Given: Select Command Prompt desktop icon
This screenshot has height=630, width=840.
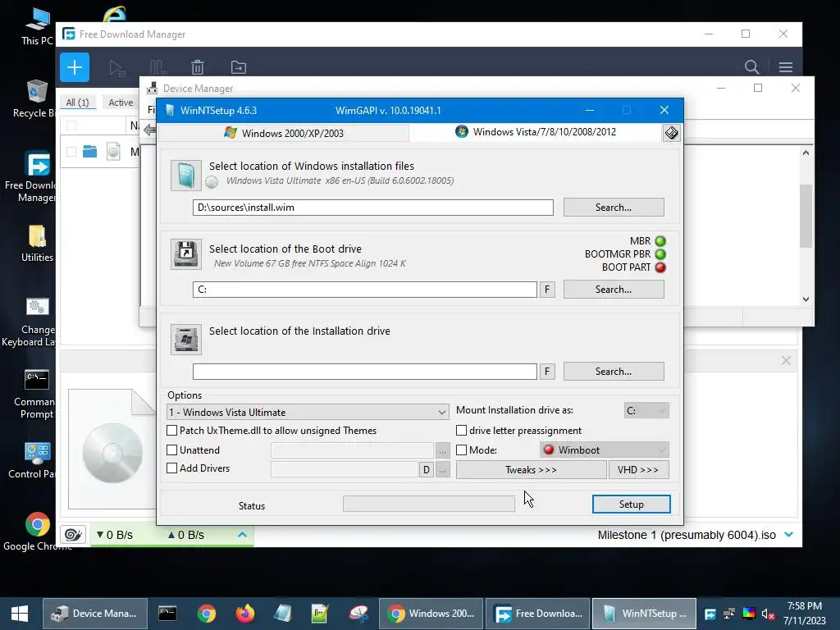Looking at the screenshot, I should [35, 395].
